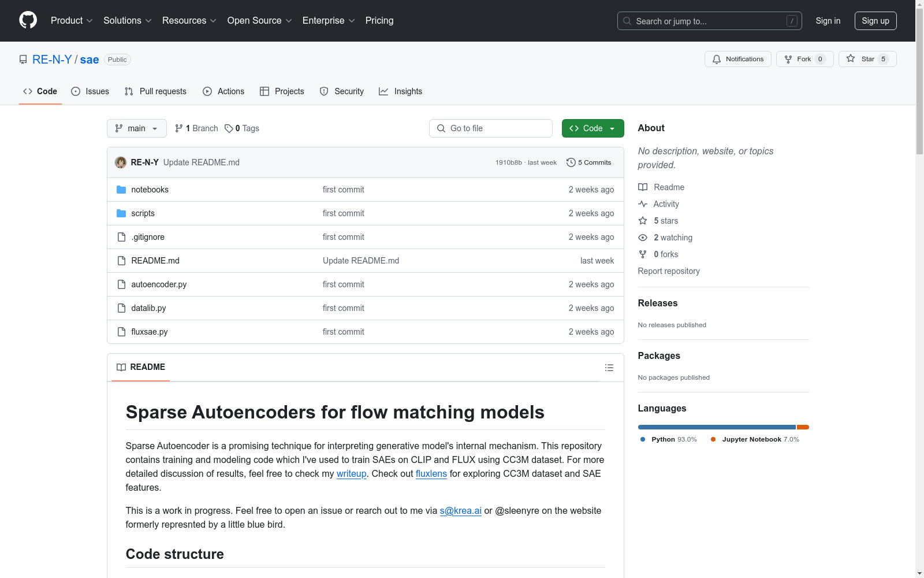Image resolution: width=924 pixels, height=578 pixels.
Task: Open the GitHub home logo
Action: (28, 20)
